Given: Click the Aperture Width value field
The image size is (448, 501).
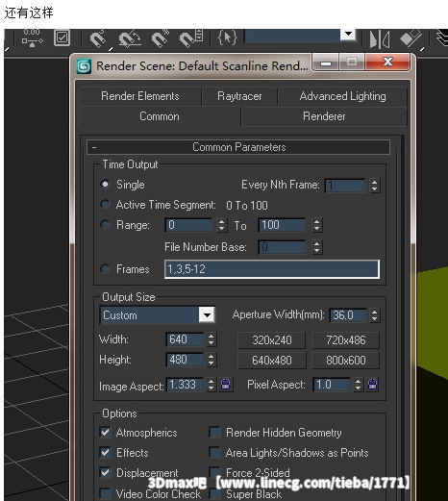Looking at the screenshot, I should click(x=348, y=315).
